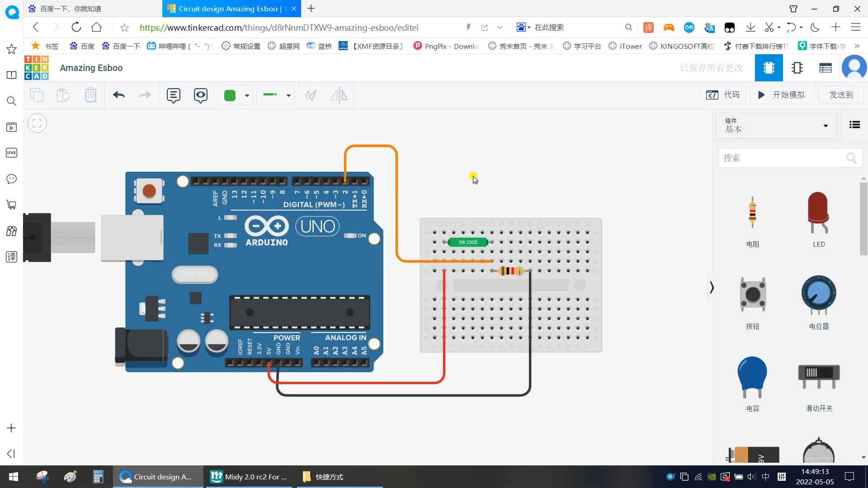This screenshot has height=488, width=868.
Task: Open sidebar shopping cart icon
Action: coord(12,205)
